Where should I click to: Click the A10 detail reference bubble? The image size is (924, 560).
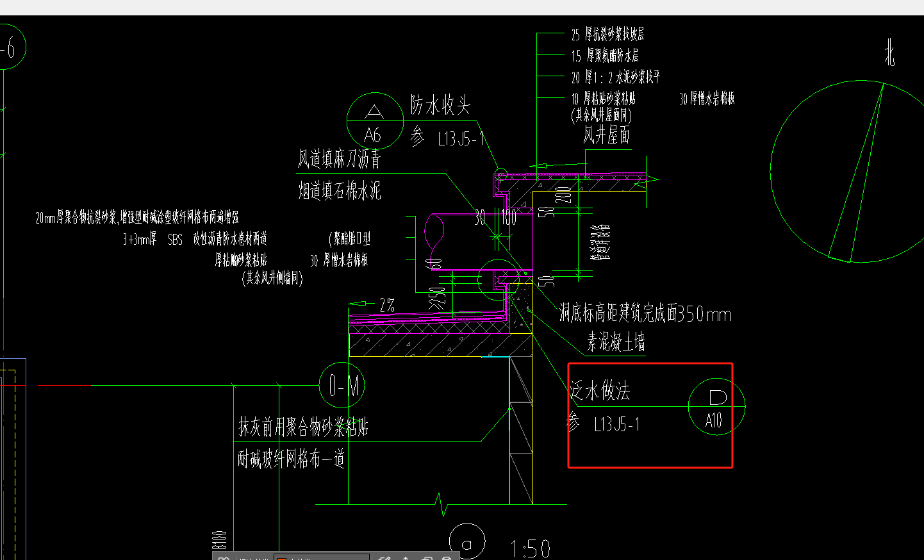[x=717, y=407]
